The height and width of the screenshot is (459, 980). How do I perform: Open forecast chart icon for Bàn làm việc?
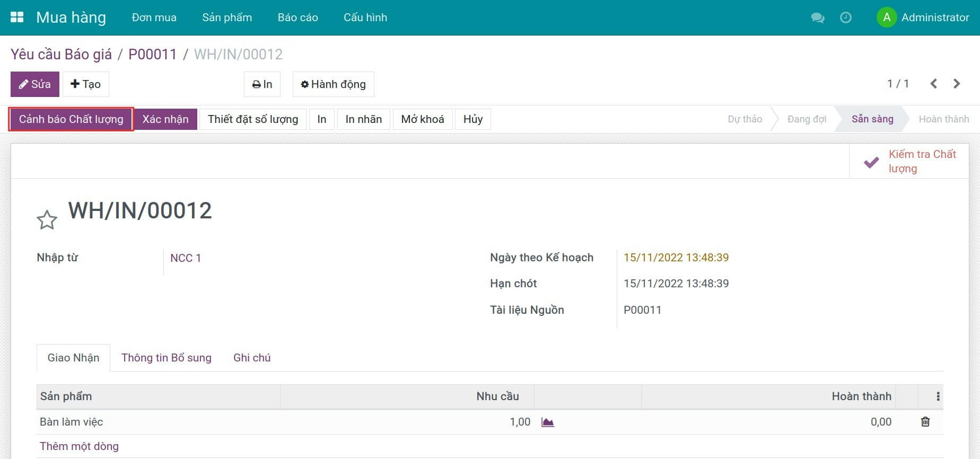(x=547, y=422)
